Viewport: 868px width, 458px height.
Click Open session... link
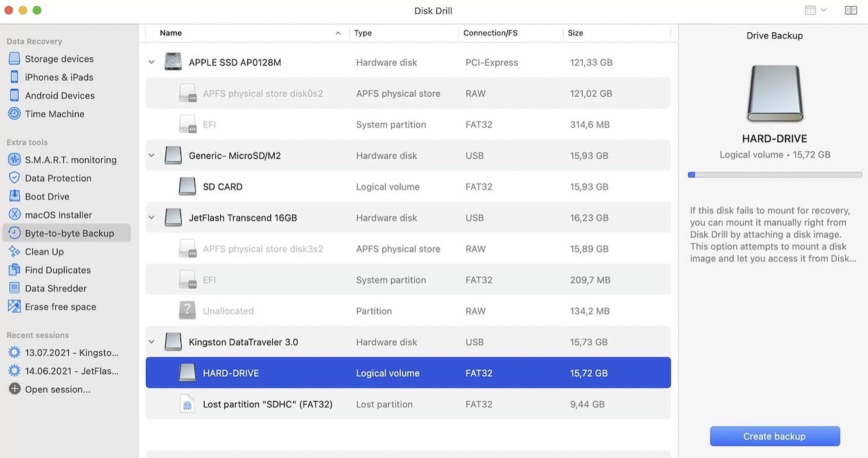click(57, 389)
